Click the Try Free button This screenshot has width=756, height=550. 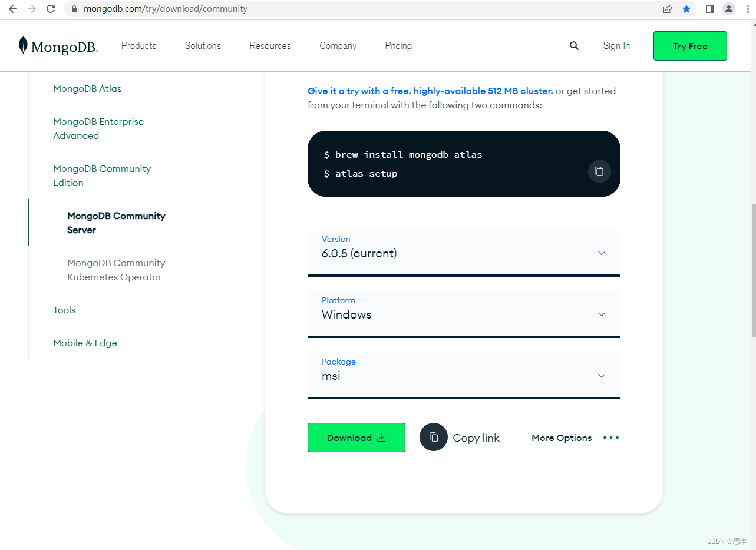(x=690, y=46)
